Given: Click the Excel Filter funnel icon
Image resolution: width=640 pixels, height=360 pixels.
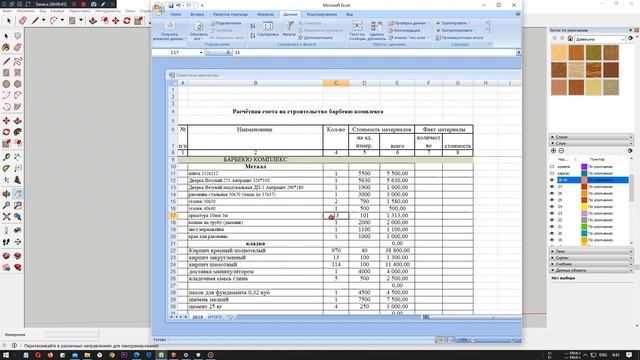Looking at the screenshot, I should (x=289, y=27).
